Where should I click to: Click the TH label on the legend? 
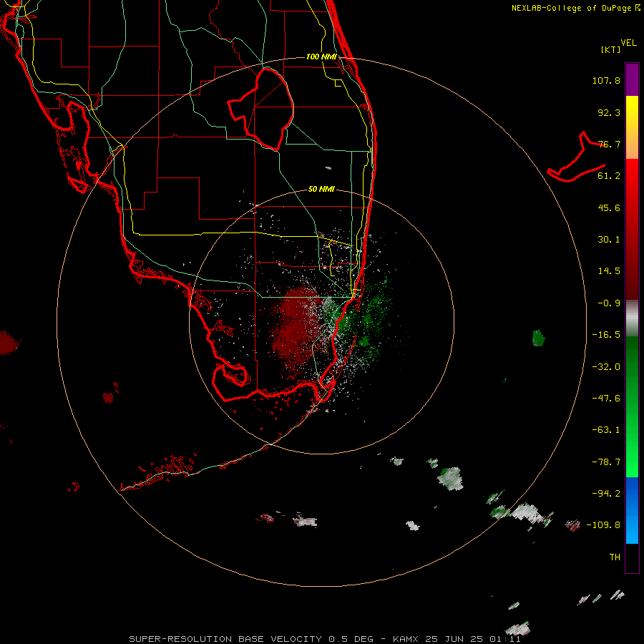coord(615,557)
